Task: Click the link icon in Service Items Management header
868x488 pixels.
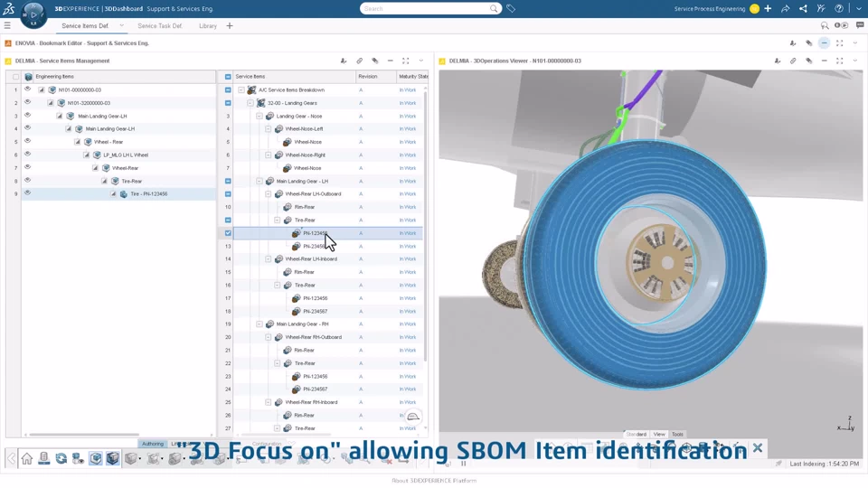Action: point(359,61)
